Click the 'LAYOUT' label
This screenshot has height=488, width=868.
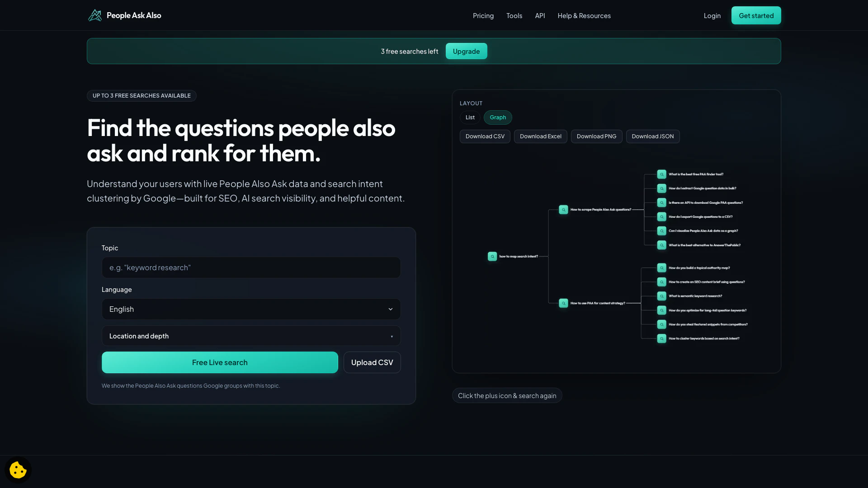click(471, 103)
